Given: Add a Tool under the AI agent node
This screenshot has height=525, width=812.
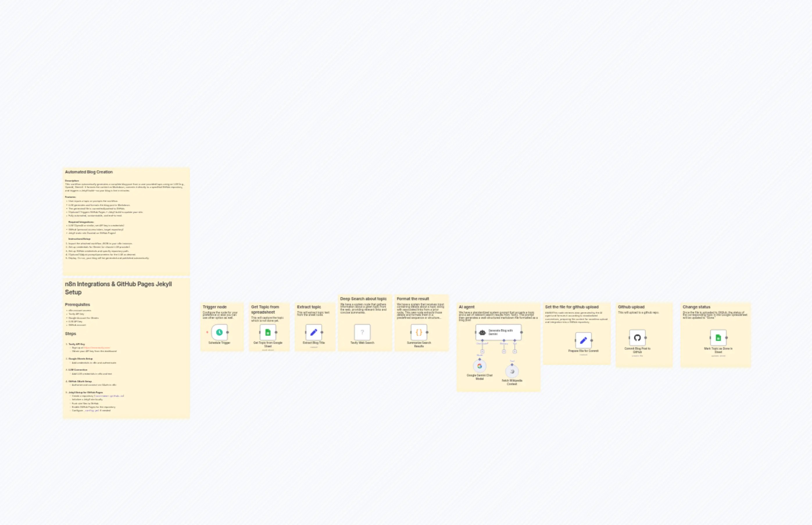Looking at the screenshot, I should tap(515, 351).
